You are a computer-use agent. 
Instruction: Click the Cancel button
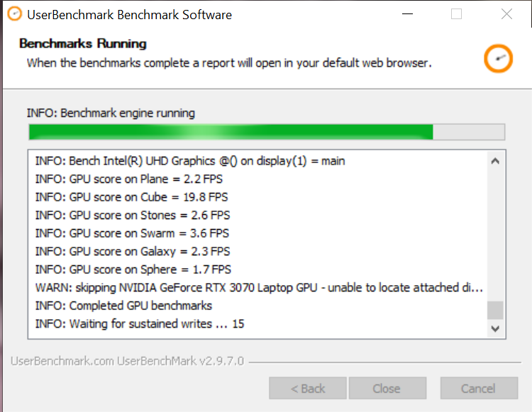[x=479, y=389]
